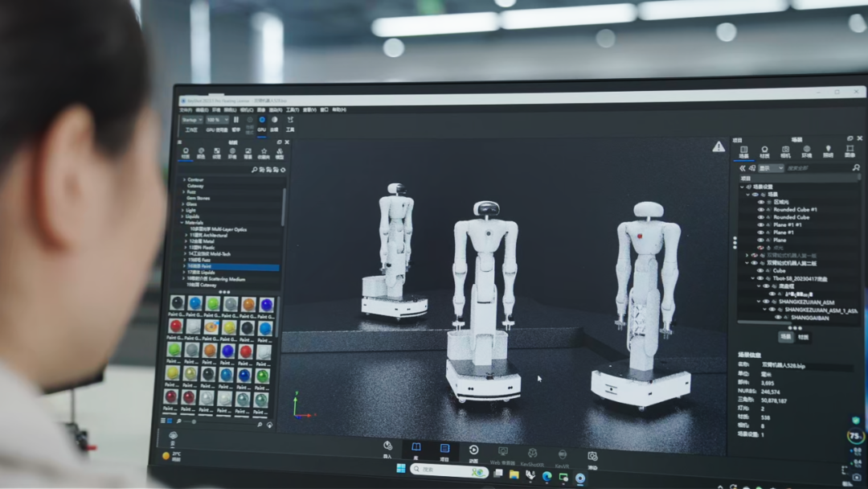Hide the Rounded Cube #1 object

[760, 209]
